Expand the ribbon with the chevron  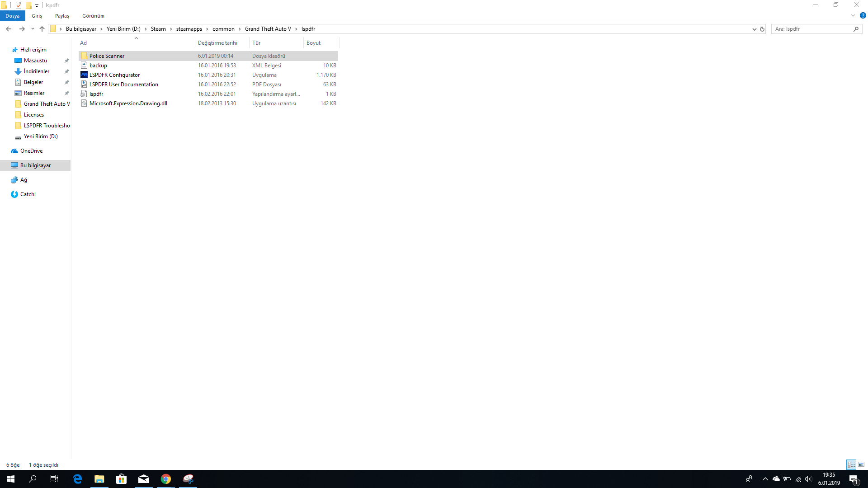(x=853, y=15)
